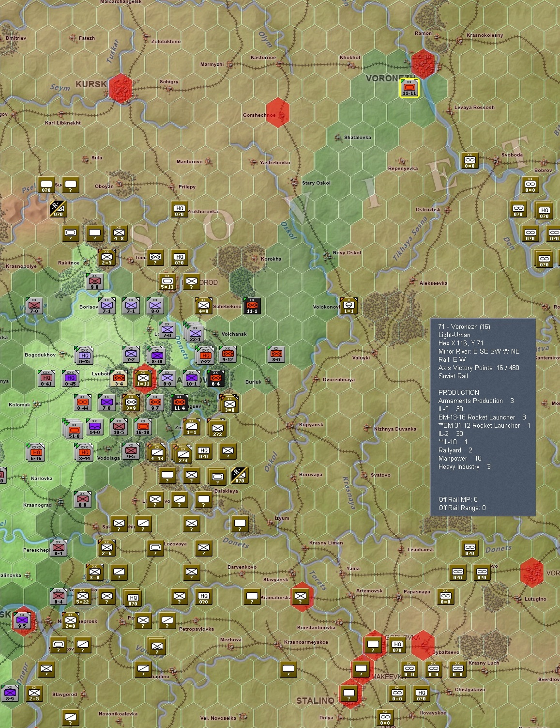This screenshot has width=560, height=728.
Task: Select the 3=9 Soviet counter
Action: click(131, 403)
